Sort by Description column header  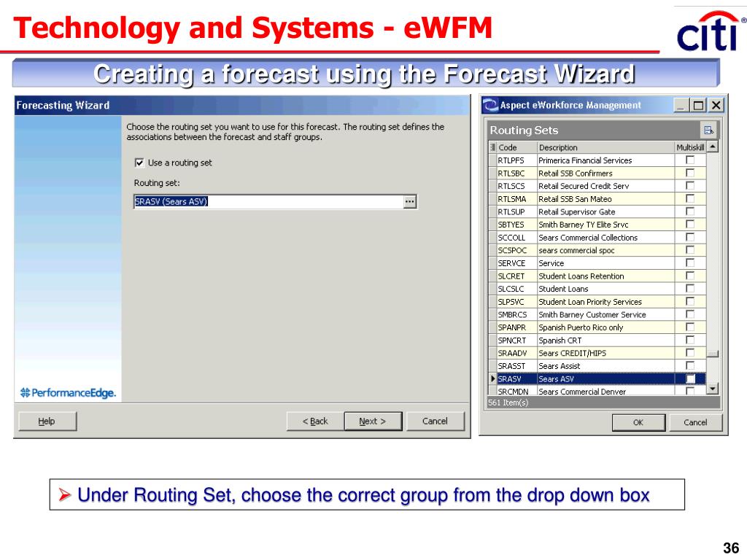click(606, 147)
